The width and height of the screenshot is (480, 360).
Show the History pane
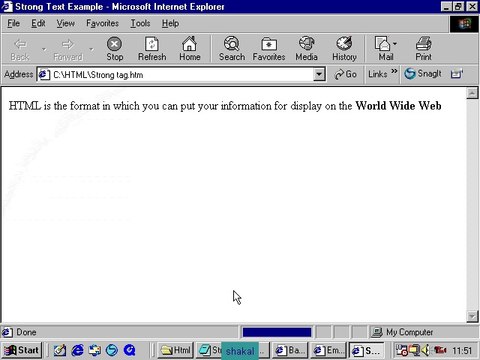(344, 49)
